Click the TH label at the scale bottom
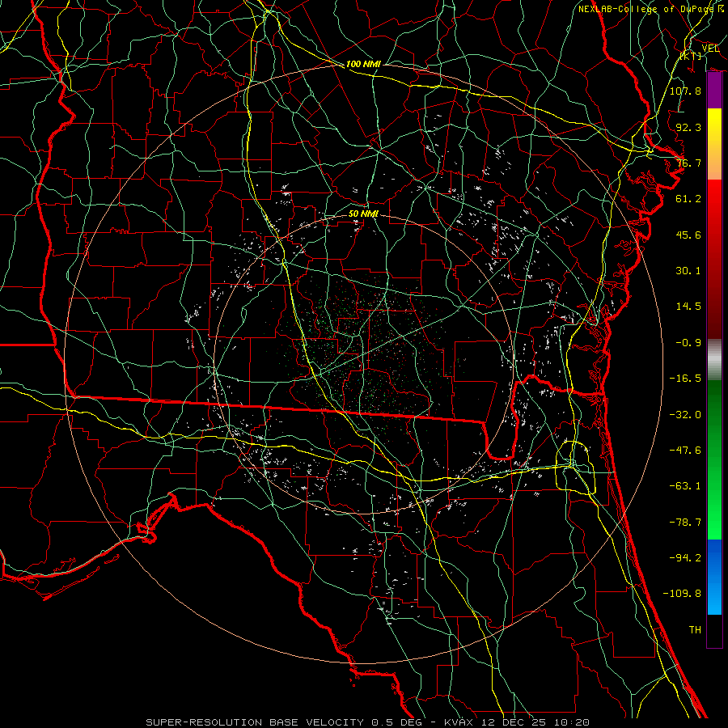The height and width of the screenshot is (728, 728). point(695,630)
